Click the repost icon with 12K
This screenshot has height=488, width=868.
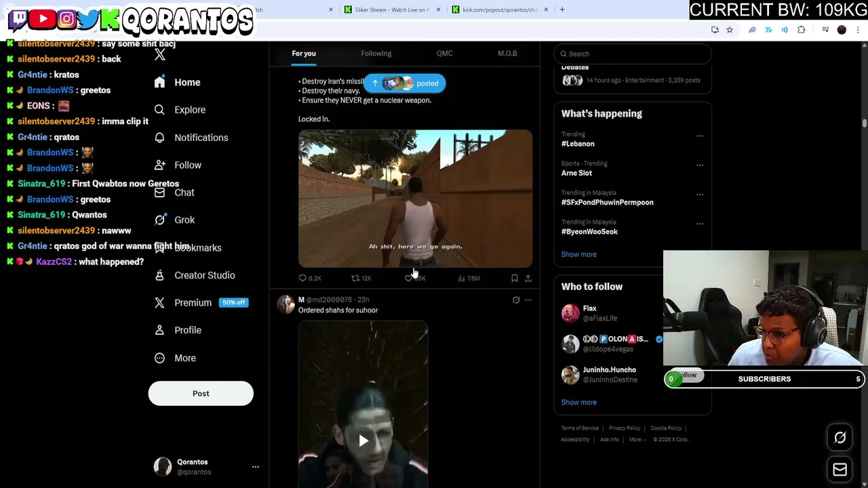pyautogui.click(x=355, y=278)
